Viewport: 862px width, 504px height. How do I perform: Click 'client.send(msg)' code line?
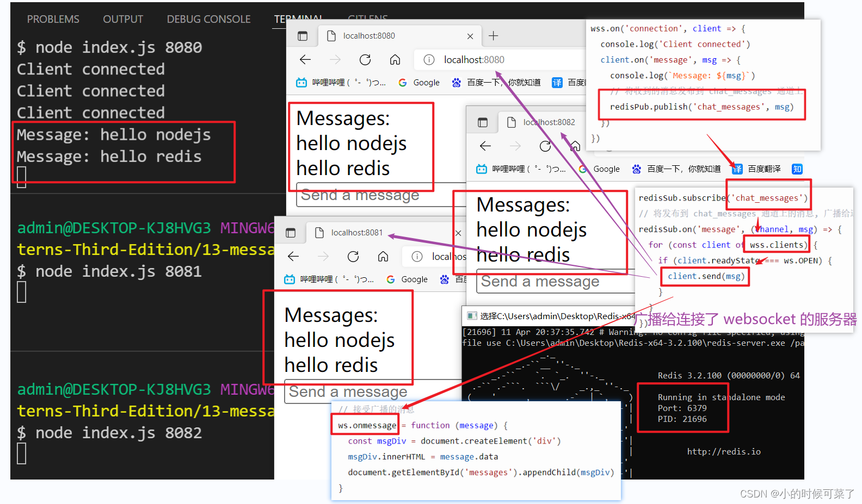[x=706, y=276]
